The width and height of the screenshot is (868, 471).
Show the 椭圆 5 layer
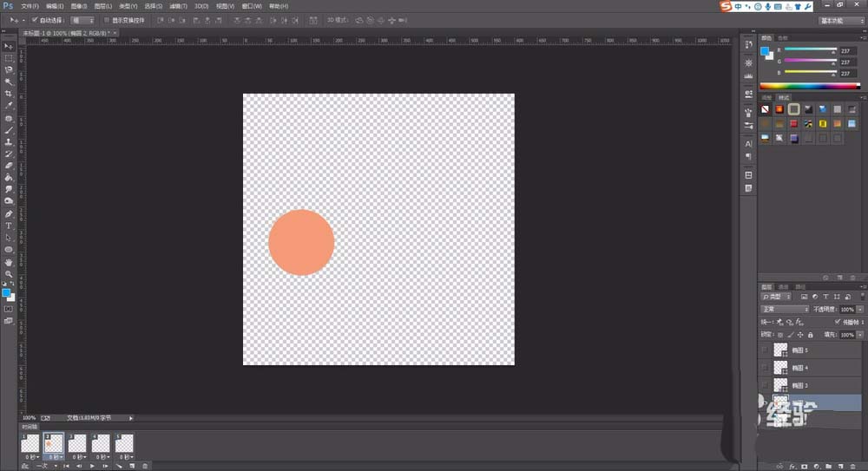765,350
